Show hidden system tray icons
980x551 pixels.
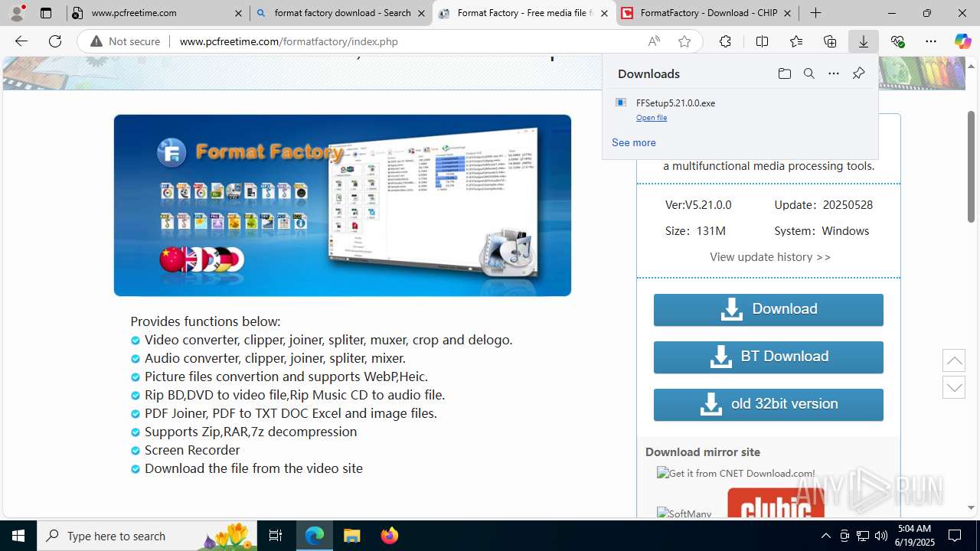825,536
